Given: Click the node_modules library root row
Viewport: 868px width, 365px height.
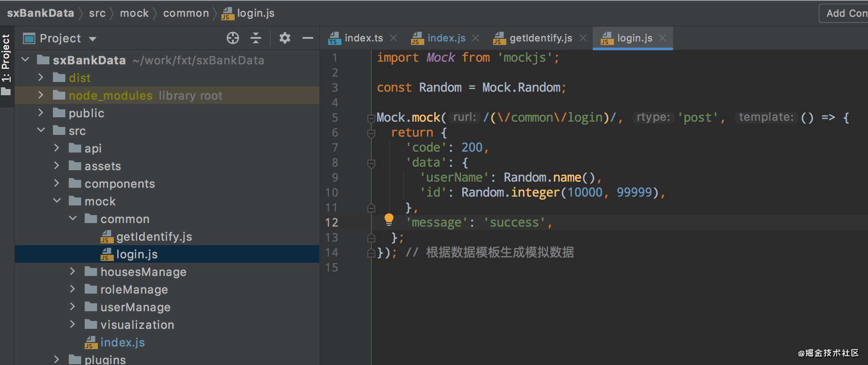Looking at the screenshot, I should click(167, 95).
